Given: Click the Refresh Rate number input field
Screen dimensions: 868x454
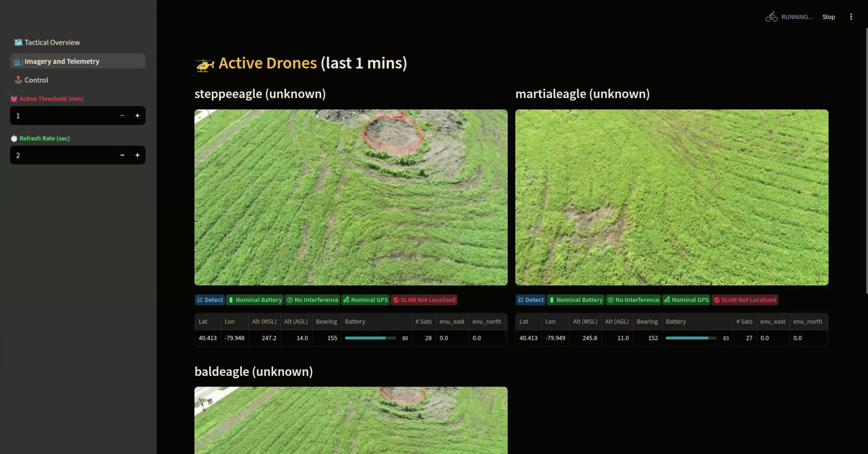Looking at the screenshot, I should [62, 155].
